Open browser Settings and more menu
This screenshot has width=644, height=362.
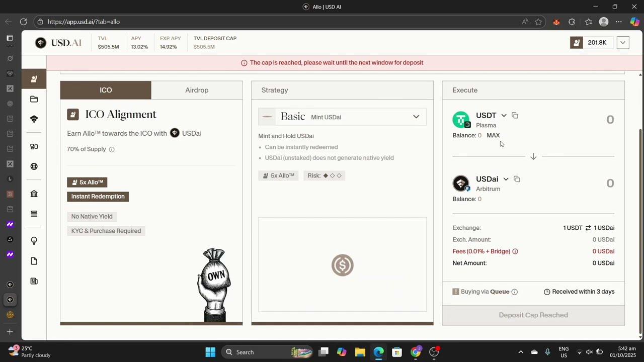[x=619, y=22]
